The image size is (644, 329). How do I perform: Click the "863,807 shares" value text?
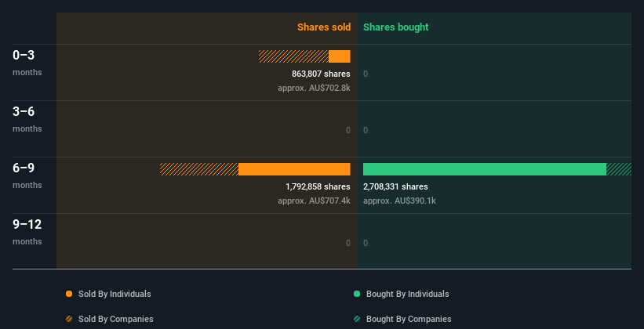321,74
